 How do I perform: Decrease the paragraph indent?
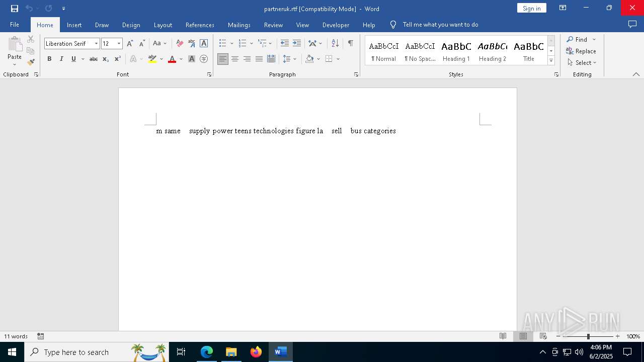click(285, 43)
